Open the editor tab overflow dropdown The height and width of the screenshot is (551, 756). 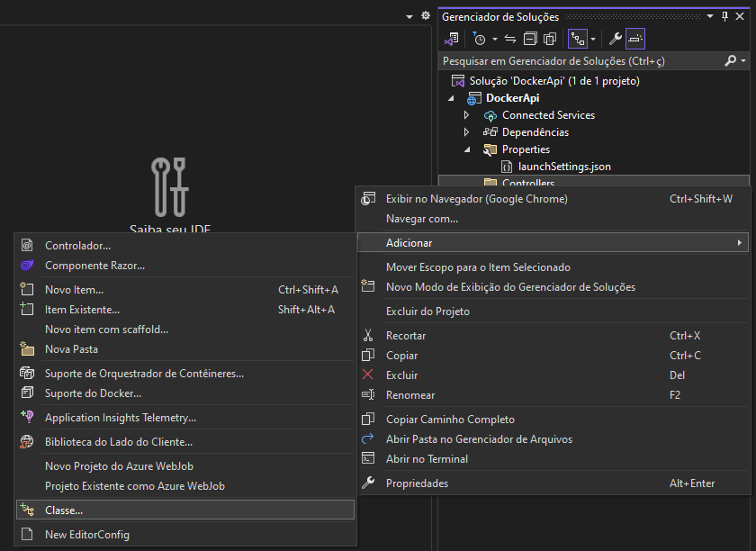409,17
